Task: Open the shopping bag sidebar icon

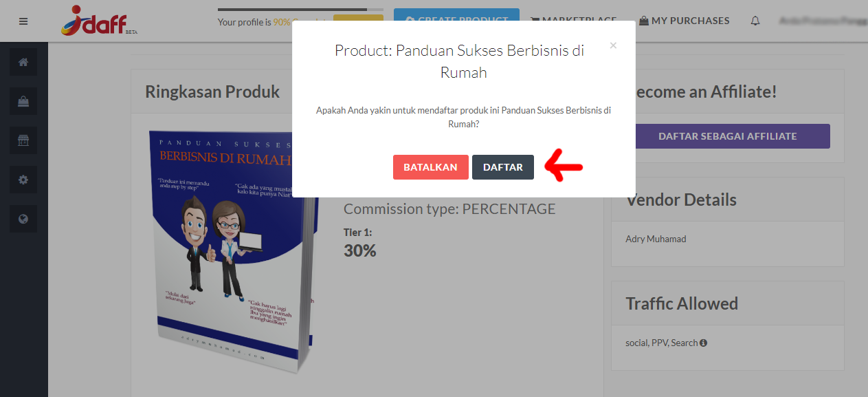Action: [23, 101]
